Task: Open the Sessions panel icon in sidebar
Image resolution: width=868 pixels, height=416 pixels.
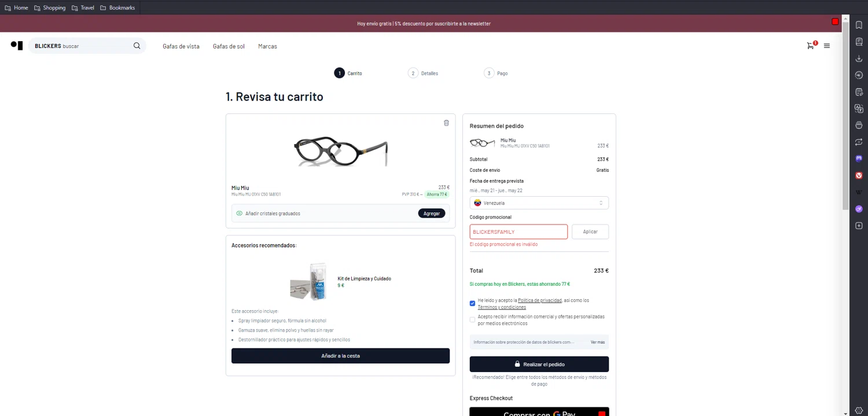Action: tap(859, 142)
